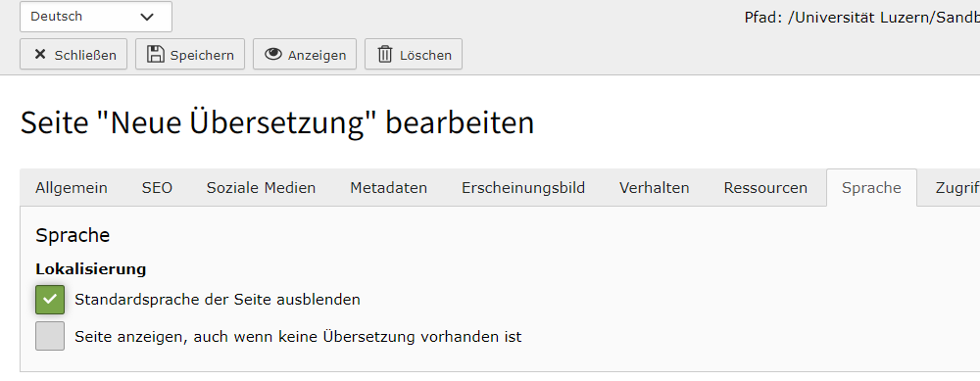
Task: Select the Soziale Medien tab
Action: (x=262, y=187)
